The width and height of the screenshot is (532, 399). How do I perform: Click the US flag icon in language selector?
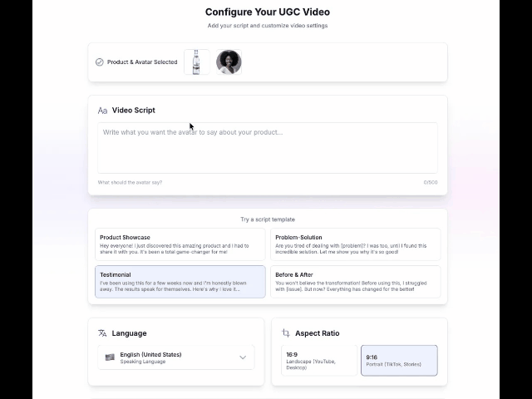tap(110, 357)
